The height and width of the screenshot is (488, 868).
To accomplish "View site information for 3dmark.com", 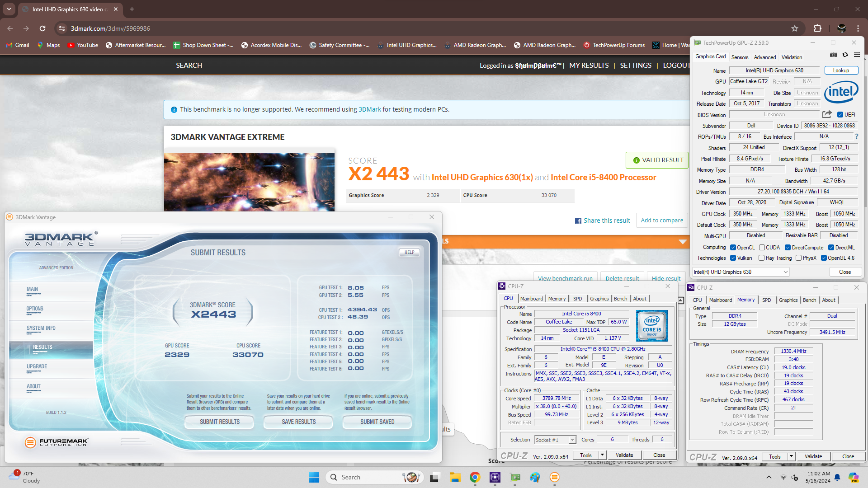I will coord(62,28).
